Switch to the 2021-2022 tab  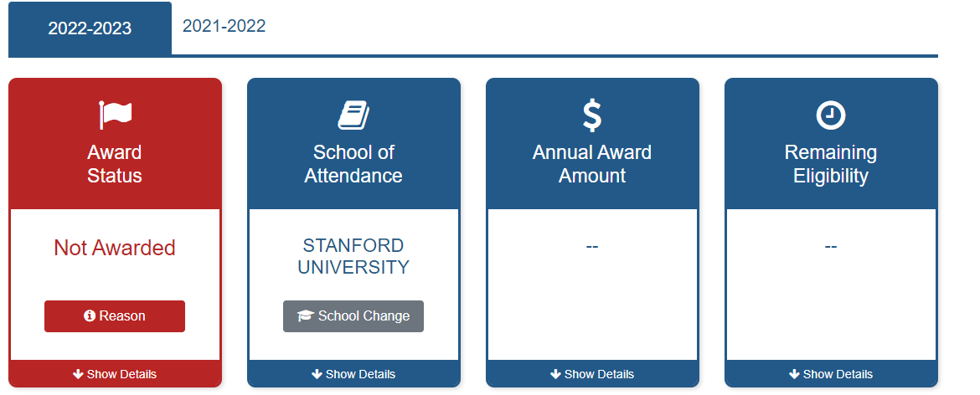[224, 26]
